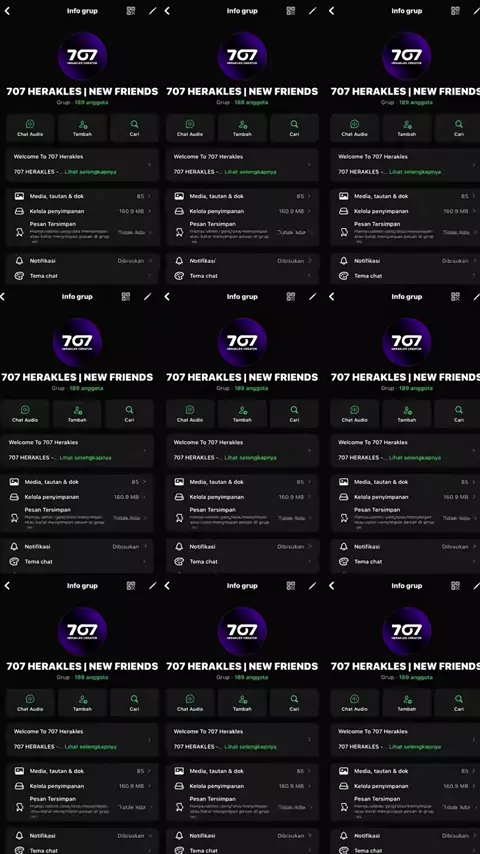This screenshot has width=480, height=854.
Task: Tap Tema chat palette icon in bottom-middle panel
Action: point(179,850)
